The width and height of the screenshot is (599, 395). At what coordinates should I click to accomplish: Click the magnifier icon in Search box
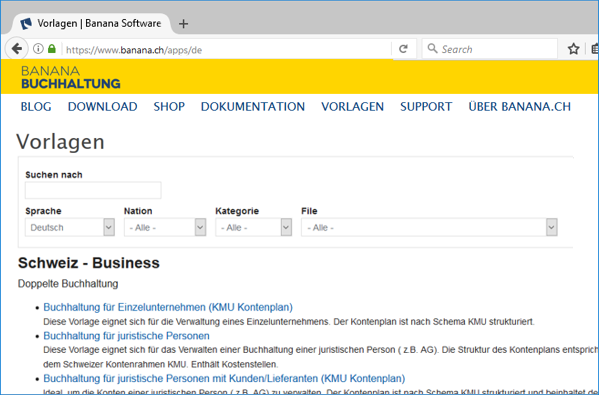tap(432, 49)
